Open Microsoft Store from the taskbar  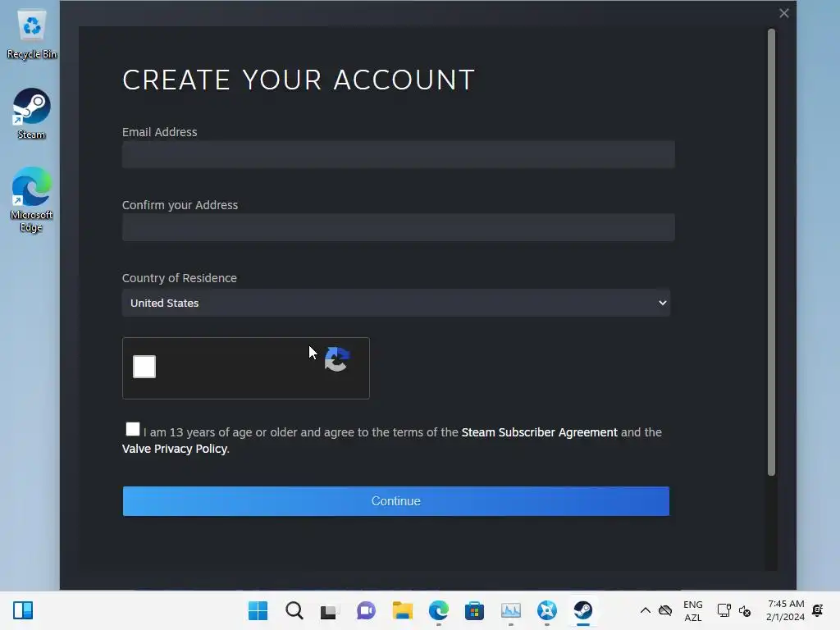click(474, 610)
